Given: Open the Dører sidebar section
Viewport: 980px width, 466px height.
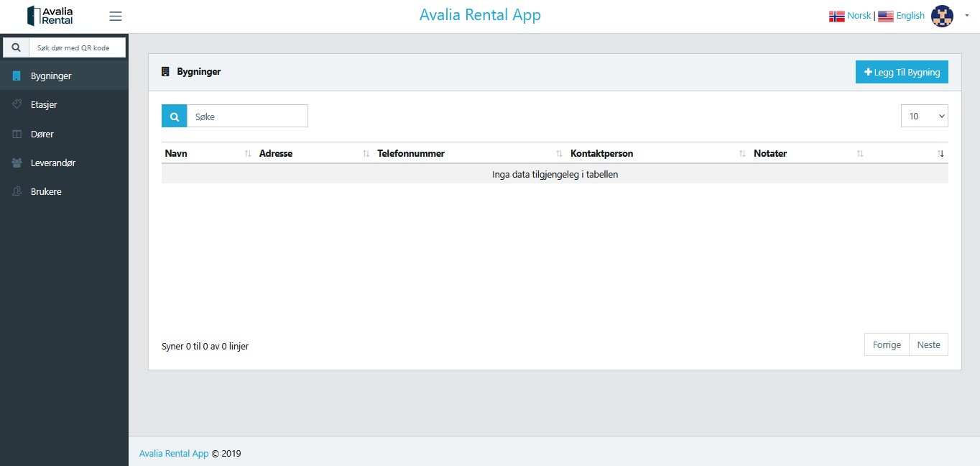Looking at the screenshot, I should 42,134.
